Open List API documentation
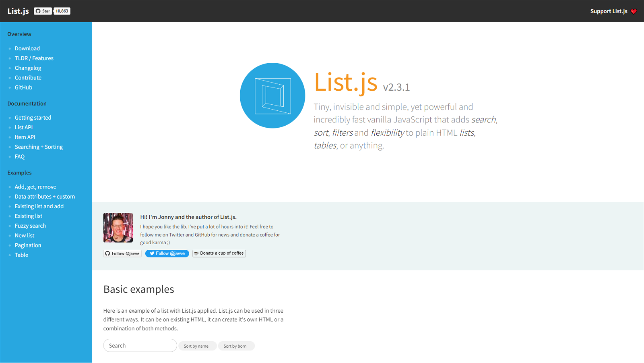The height and width of the screenshot is (363, 644). pos(24,127)
